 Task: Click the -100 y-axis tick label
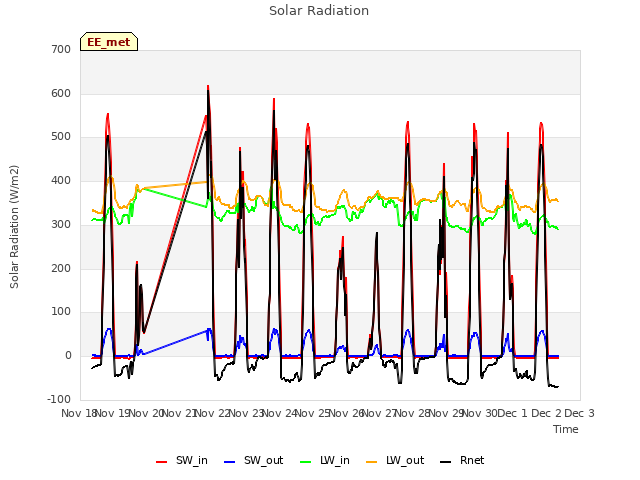click(x=59, y=399)
